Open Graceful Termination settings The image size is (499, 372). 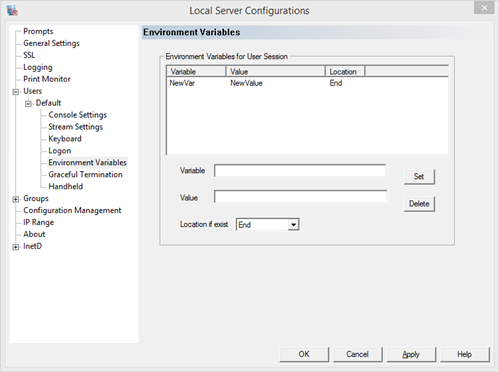[x=85, y=175]
